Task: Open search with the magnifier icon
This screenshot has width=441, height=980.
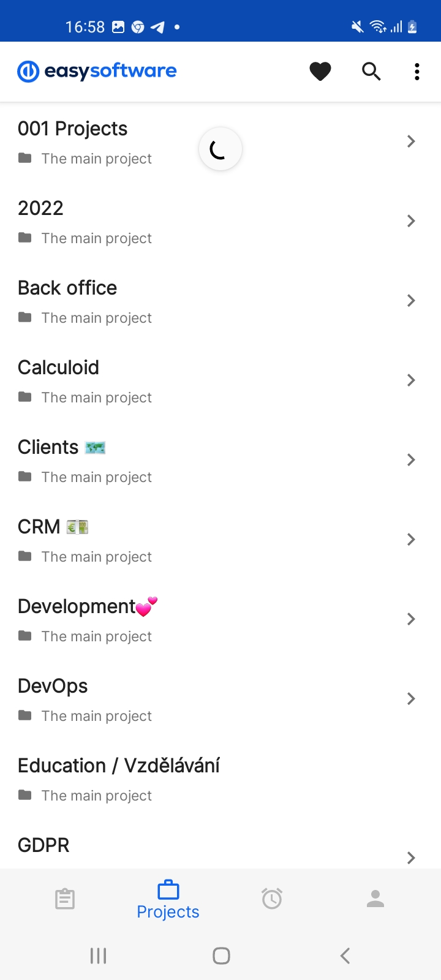Action: tap(371, 72)
